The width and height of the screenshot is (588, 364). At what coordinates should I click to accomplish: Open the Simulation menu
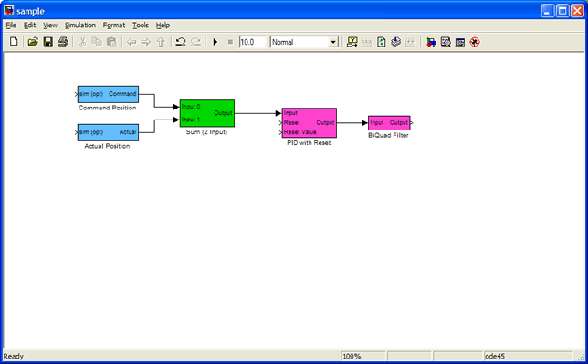coord(79,26)
